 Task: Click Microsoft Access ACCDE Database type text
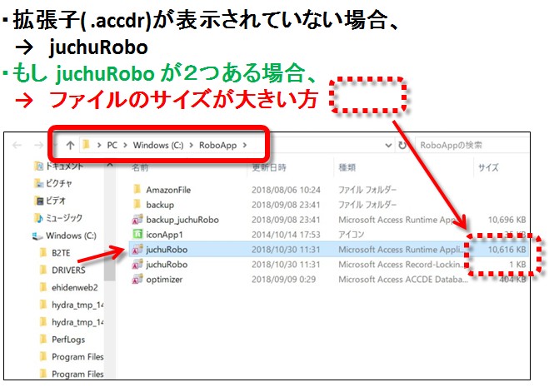(403, 280)
